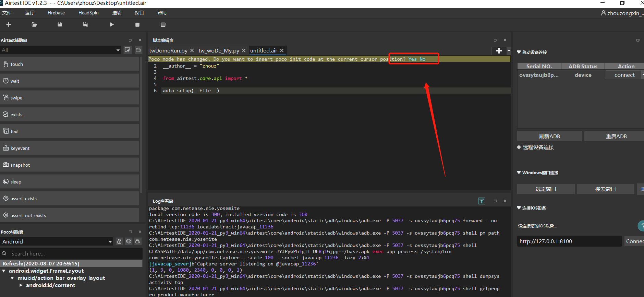Collapse the 连接iOS设备 section

[519, 208]
